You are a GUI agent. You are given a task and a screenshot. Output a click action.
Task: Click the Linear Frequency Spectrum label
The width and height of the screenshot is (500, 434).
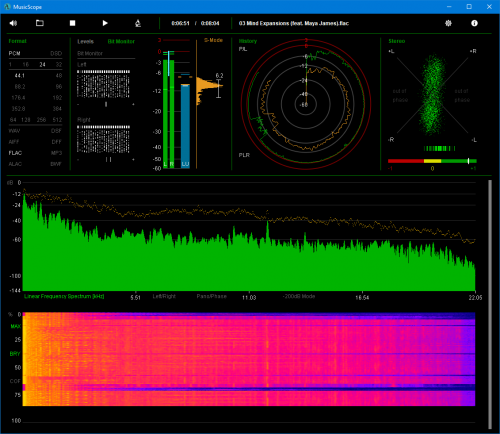[64, 296]
